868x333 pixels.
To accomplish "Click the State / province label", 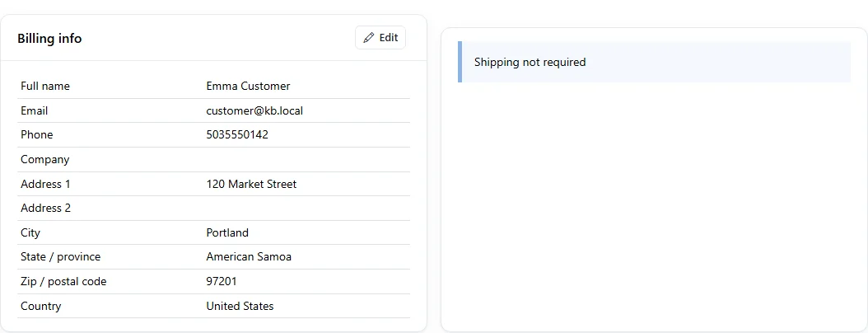I will coord(61,256).
